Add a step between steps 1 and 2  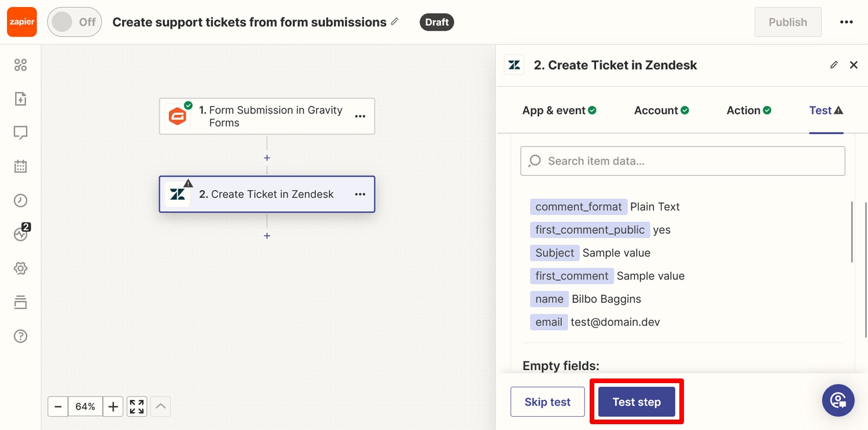267,158
